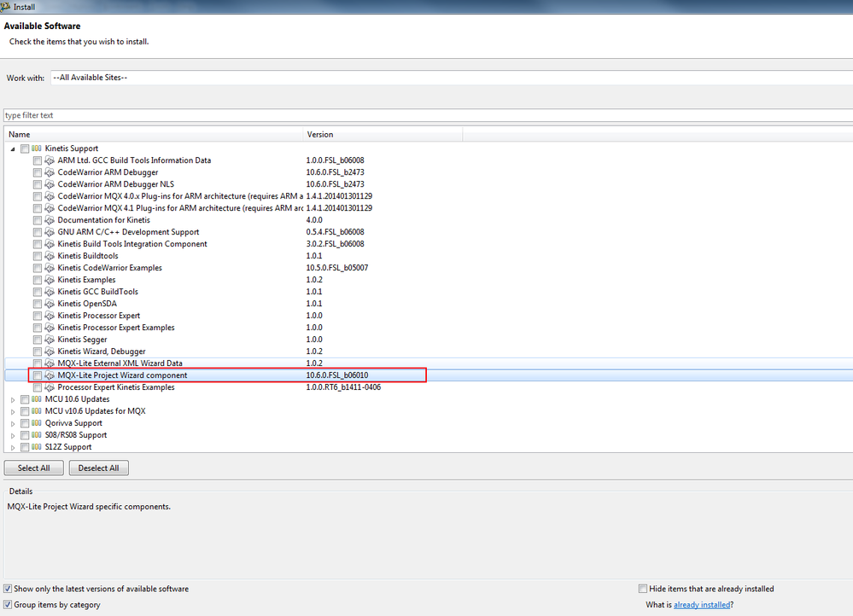Expand the S08/RS08 Support node
This screenshot has height=616, width=853.
click(x=13, y=435)
